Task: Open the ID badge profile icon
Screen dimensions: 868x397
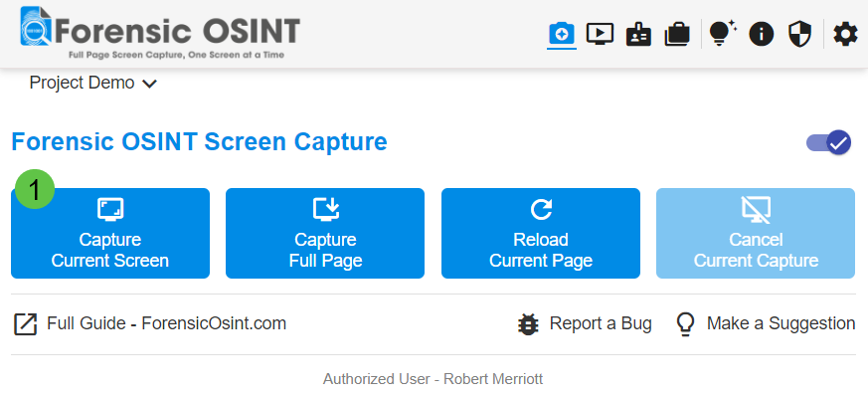Action: [638, 35]
